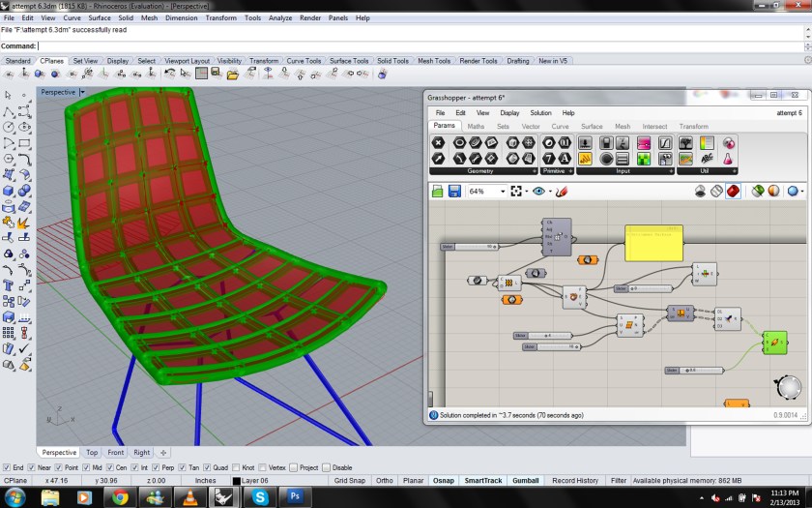
Task: Check the Project osnap option
Action: (294, 467)
